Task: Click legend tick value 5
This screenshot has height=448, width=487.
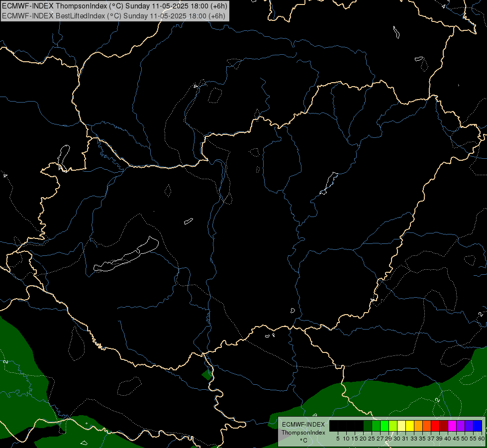Action: [338, 439]
